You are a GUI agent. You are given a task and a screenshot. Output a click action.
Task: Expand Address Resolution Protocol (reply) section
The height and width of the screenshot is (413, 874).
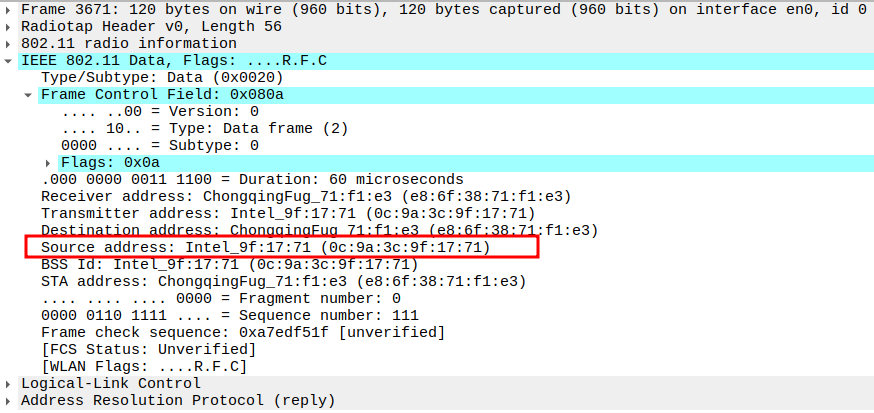tap(10, 400)
